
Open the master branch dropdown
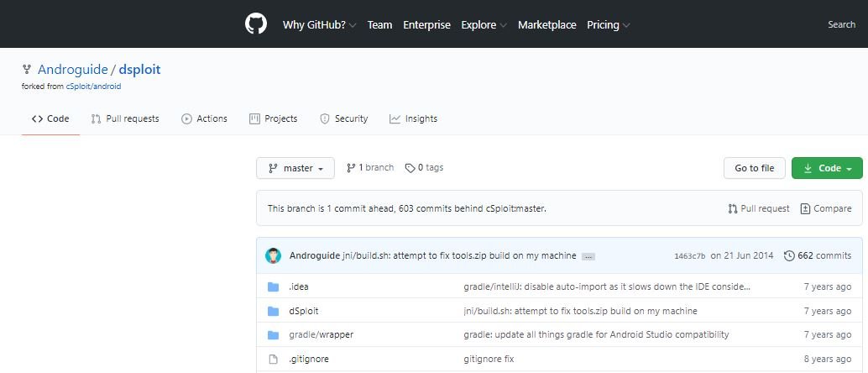pyautogui.click(x=295, y=168)
